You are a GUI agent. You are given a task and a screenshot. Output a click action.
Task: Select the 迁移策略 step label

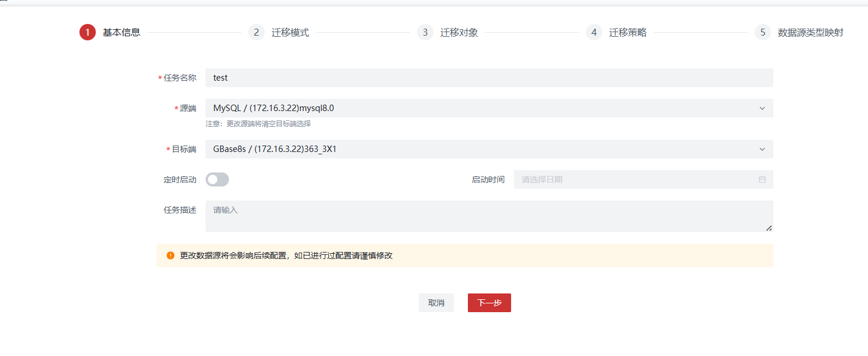click(628, 33)
